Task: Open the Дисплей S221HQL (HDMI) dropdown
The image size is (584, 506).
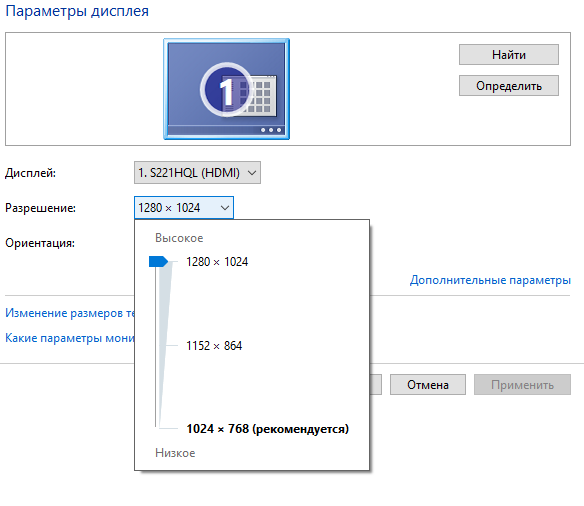Action: click(197, 172)
